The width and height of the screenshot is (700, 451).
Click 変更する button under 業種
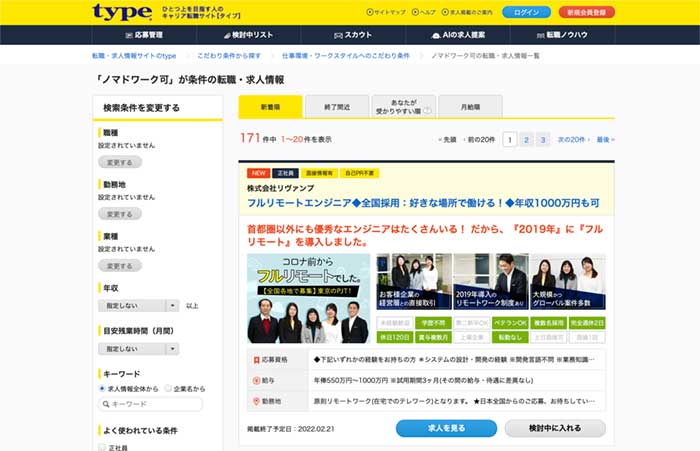point(120,266)
